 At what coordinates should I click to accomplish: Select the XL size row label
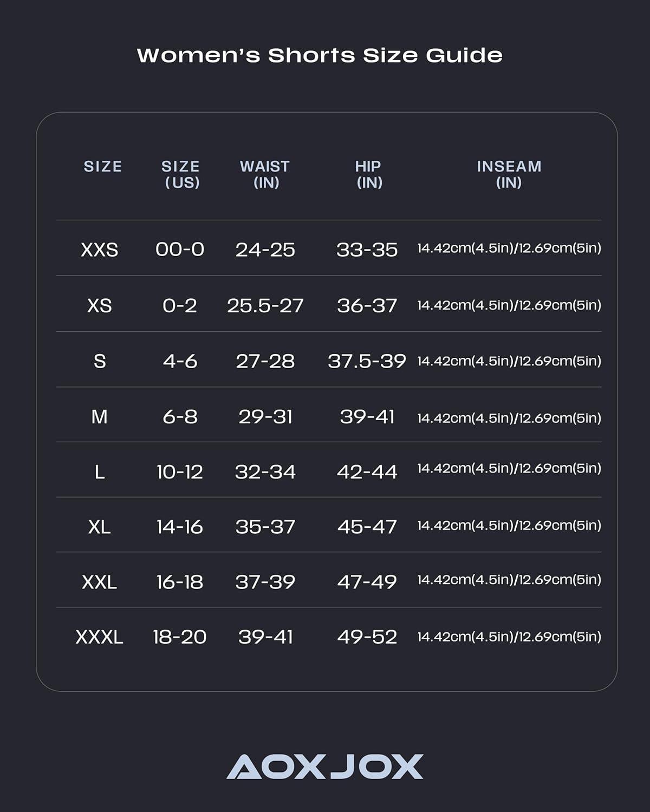tap(100, 527)
